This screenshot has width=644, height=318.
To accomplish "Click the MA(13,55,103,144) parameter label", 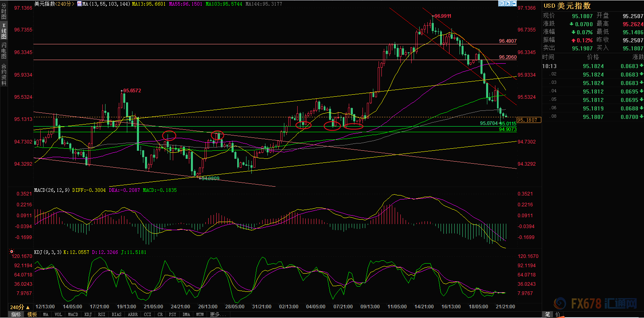I will point(106,4).
